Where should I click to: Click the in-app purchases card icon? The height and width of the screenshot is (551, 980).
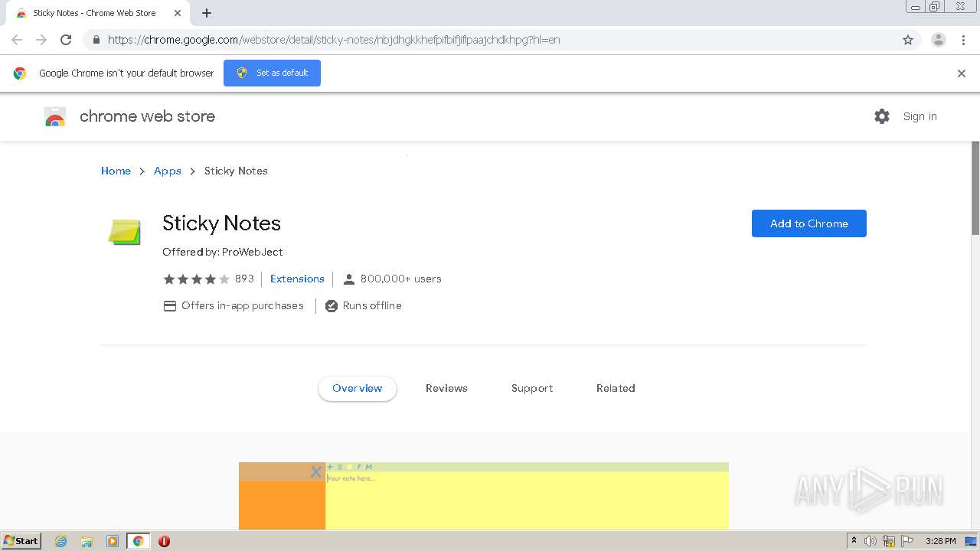tap(170, 306)
